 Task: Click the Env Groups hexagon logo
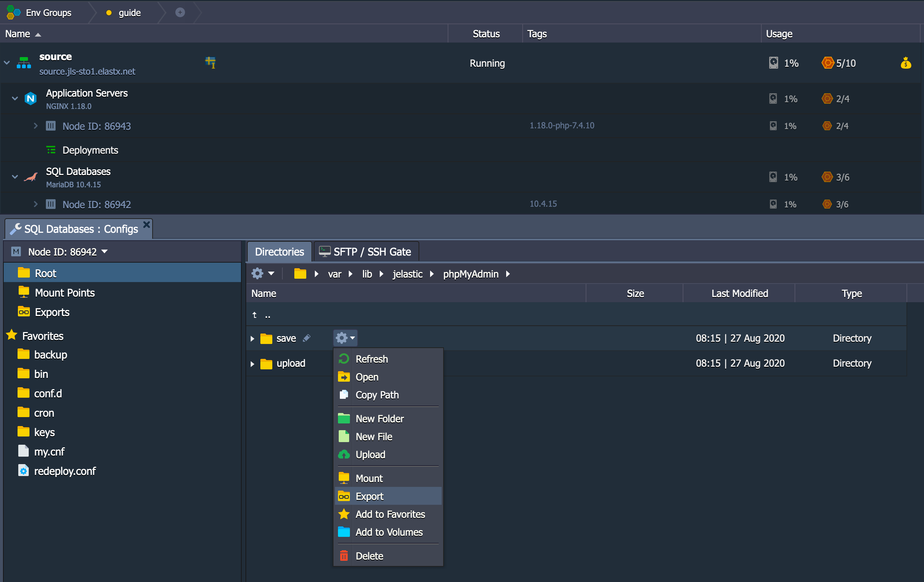tap(13, 12)
